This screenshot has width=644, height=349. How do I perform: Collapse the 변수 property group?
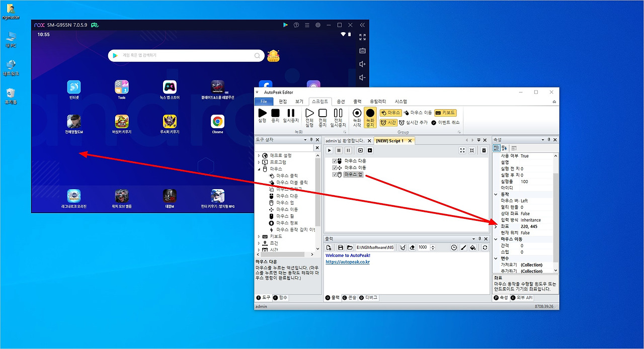pyautogui.click(x=496, y=258)
